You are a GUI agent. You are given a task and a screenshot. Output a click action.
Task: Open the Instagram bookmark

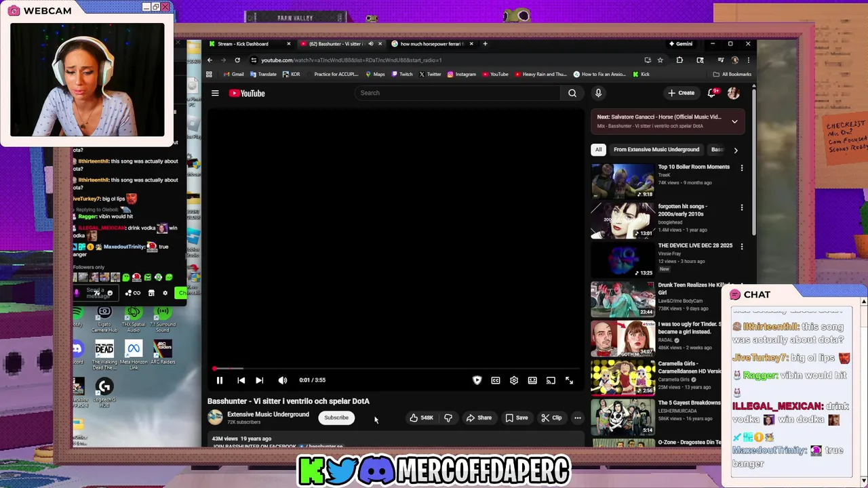(x=462, y=74)
